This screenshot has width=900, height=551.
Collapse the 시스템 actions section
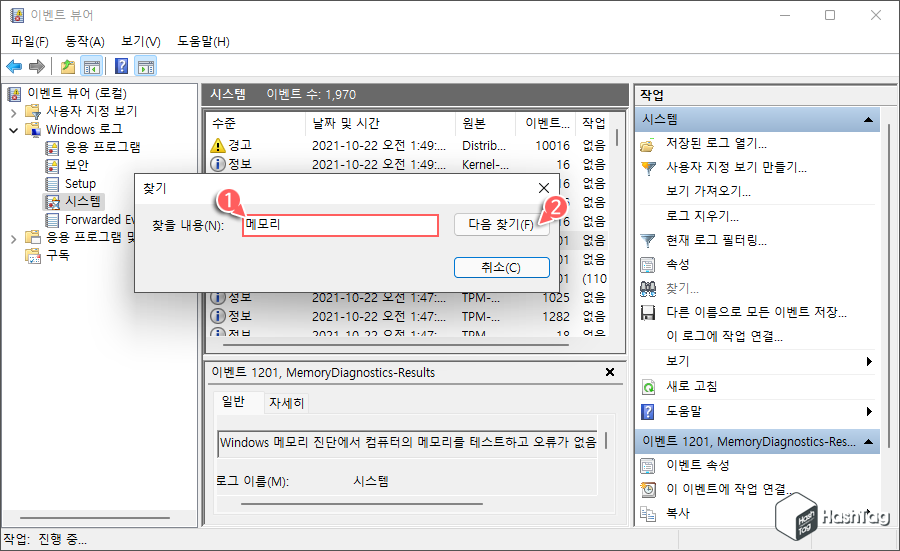coord(868,119)
